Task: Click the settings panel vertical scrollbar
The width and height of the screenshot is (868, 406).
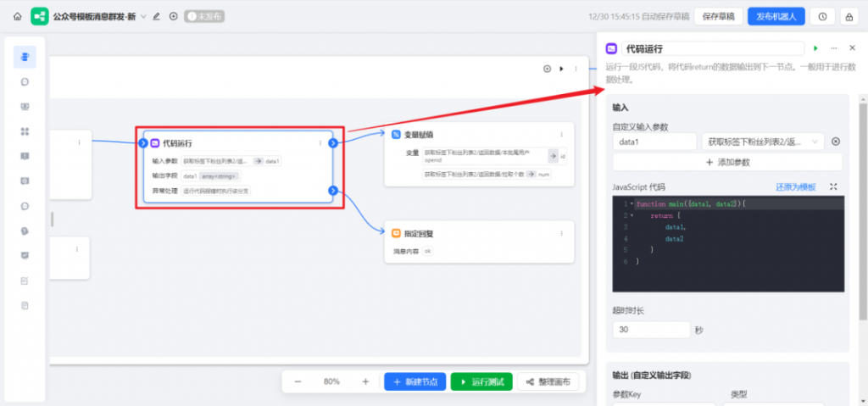Action: tap(863, 212)
